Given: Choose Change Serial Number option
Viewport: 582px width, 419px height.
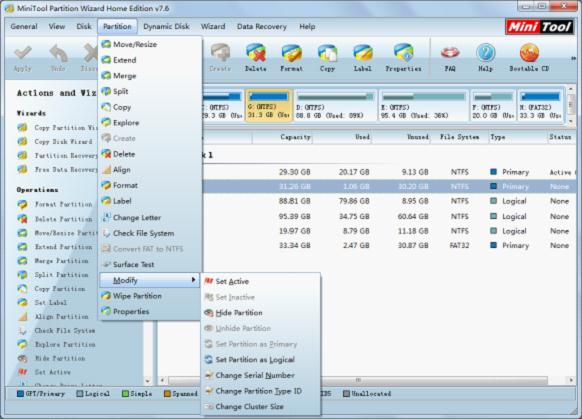Looking at the screenshot, I should (x=261, y=376).
